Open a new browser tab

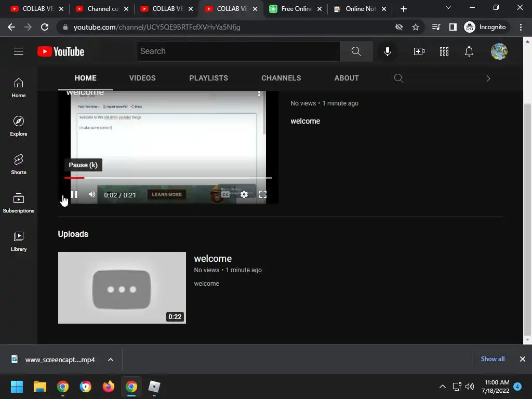[x=403, y=9]
